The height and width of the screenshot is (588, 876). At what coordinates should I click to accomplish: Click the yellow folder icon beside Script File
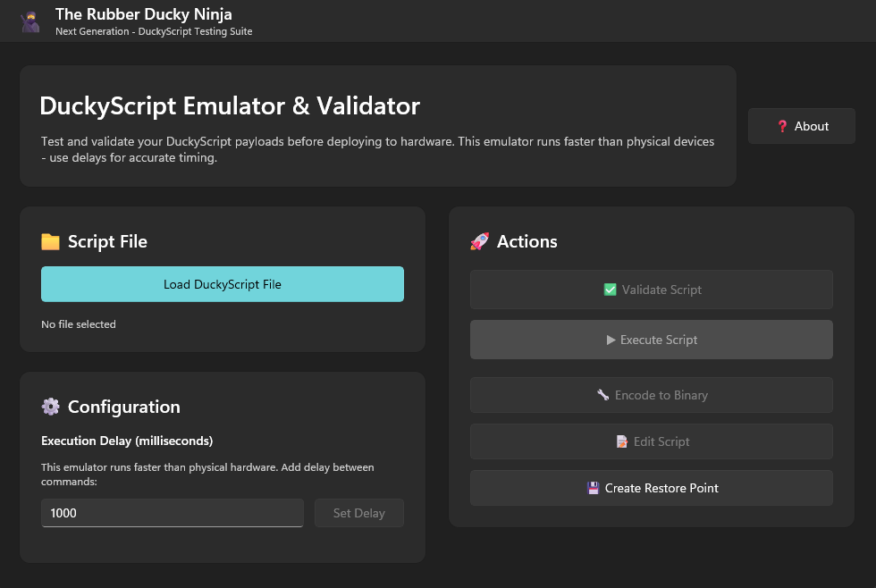[x=50, y=241]
